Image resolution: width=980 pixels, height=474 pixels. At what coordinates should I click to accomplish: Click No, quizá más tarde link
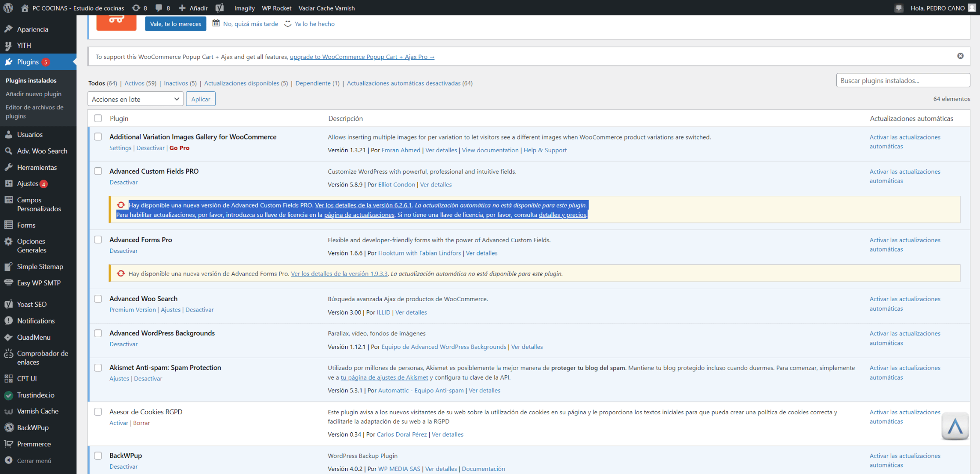click(250, 24)
